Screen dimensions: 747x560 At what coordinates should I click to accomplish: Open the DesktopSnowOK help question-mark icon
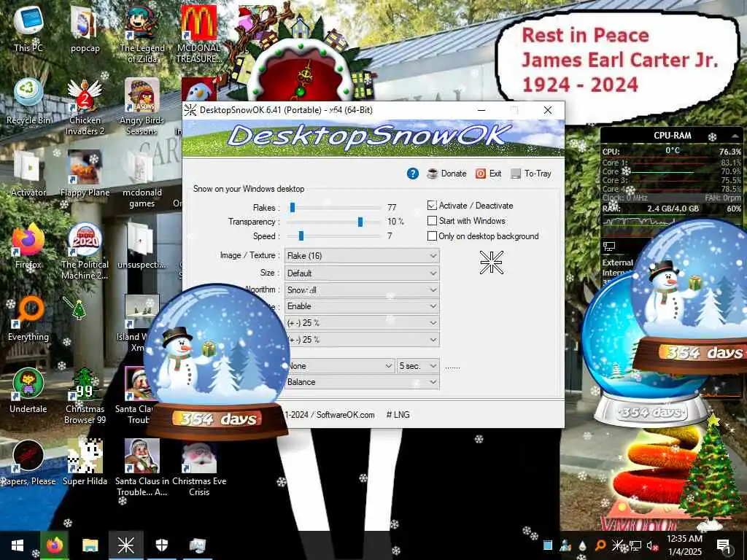click(x=413, y=174)
